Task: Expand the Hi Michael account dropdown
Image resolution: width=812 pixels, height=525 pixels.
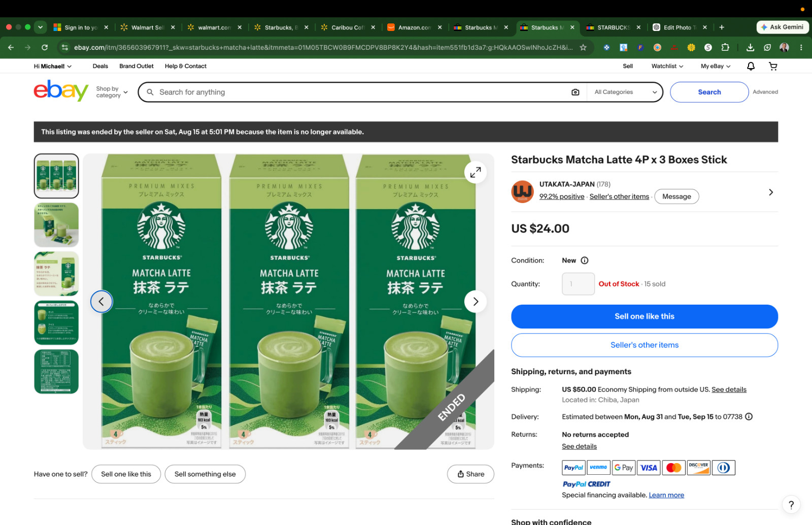Action: pyautogui.click(x=53, y=66)
